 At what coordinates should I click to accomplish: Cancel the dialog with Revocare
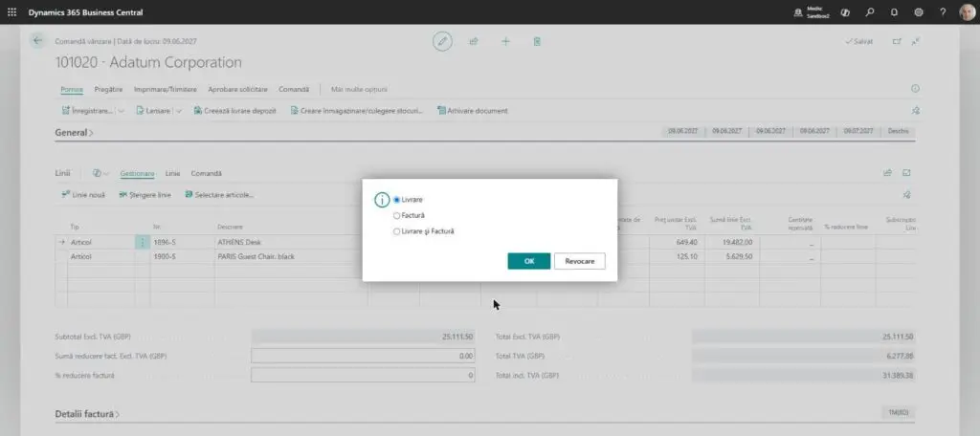coord(579,261)
